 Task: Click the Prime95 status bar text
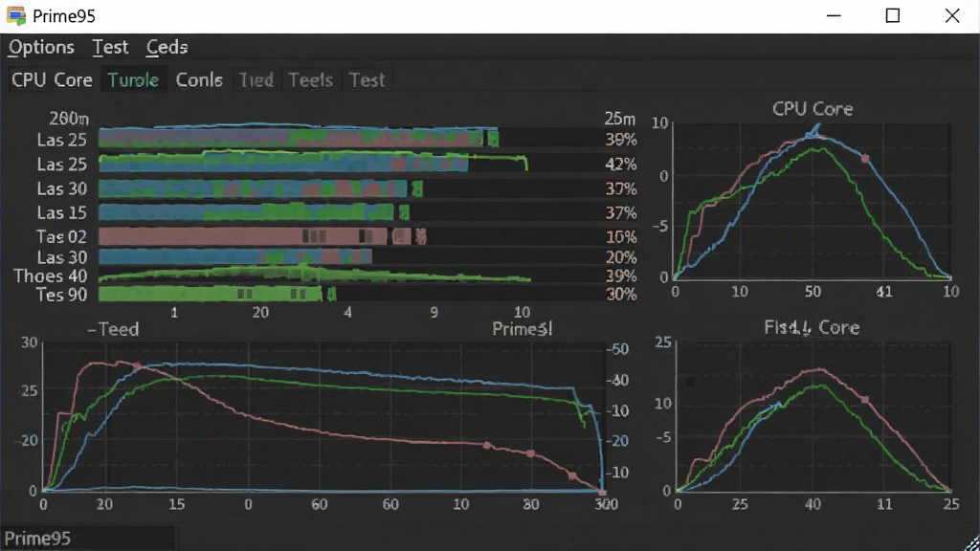click(37, 539)
